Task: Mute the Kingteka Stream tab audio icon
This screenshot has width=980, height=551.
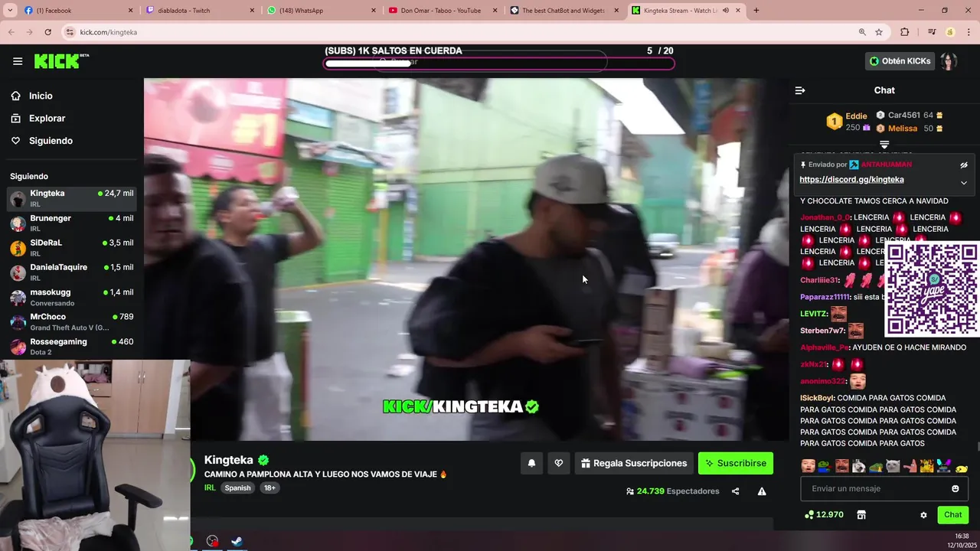Action: pyautogui.click(x=725, y=11)
